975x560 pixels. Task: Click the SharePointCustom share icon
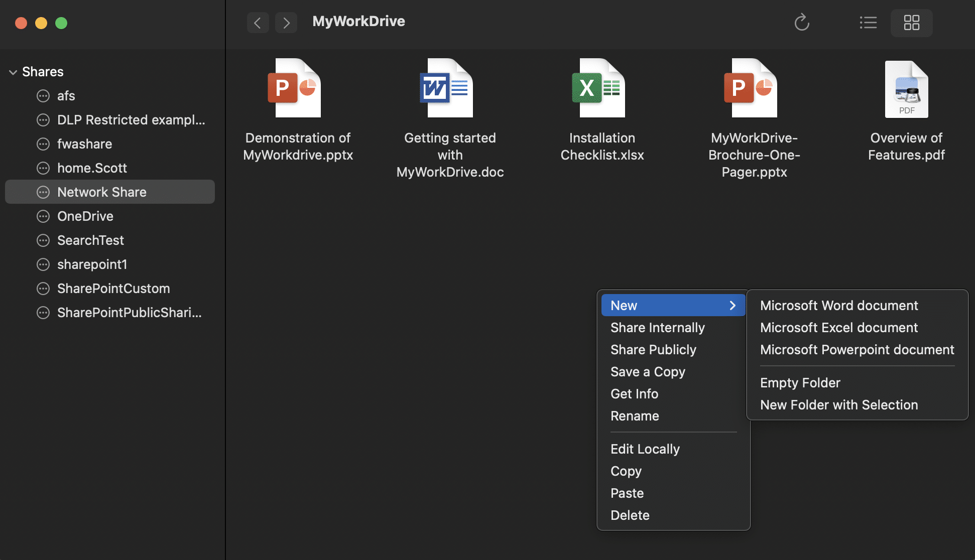(x=43, y=289)
